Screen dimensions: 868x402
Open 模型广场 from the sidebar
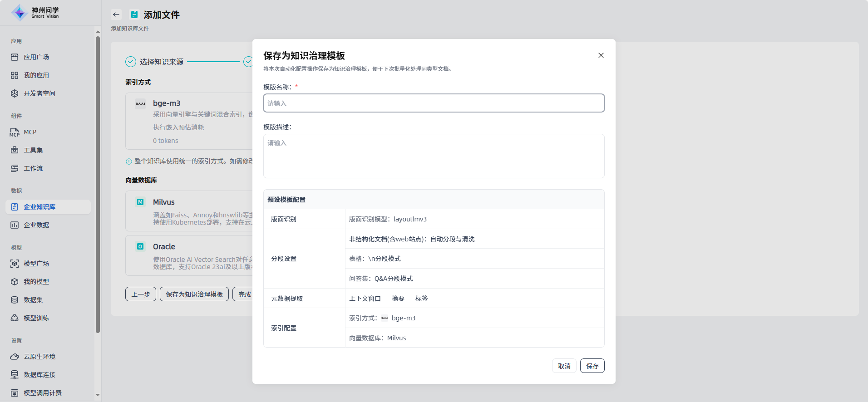coord(36,264)
